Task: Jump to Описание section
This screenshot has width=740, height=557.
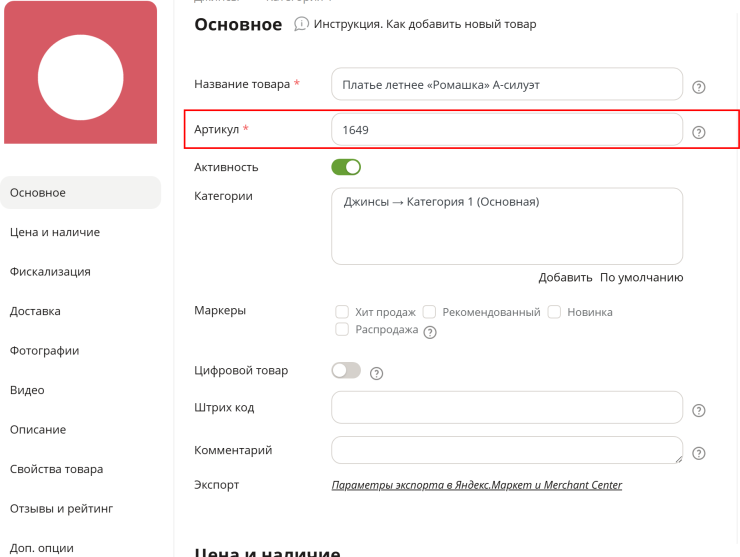Action: click(x=38, y=430)
